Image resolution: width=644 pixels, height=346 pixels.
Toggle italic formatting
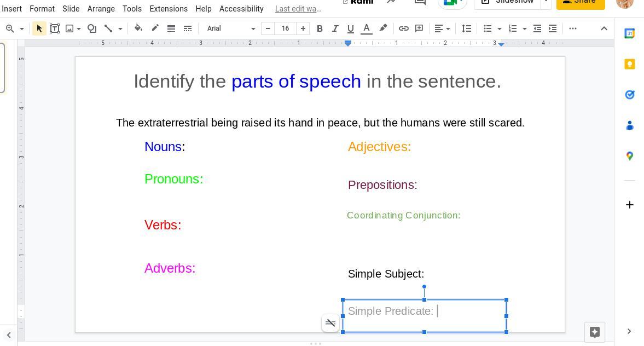click(x=335, y=28)
